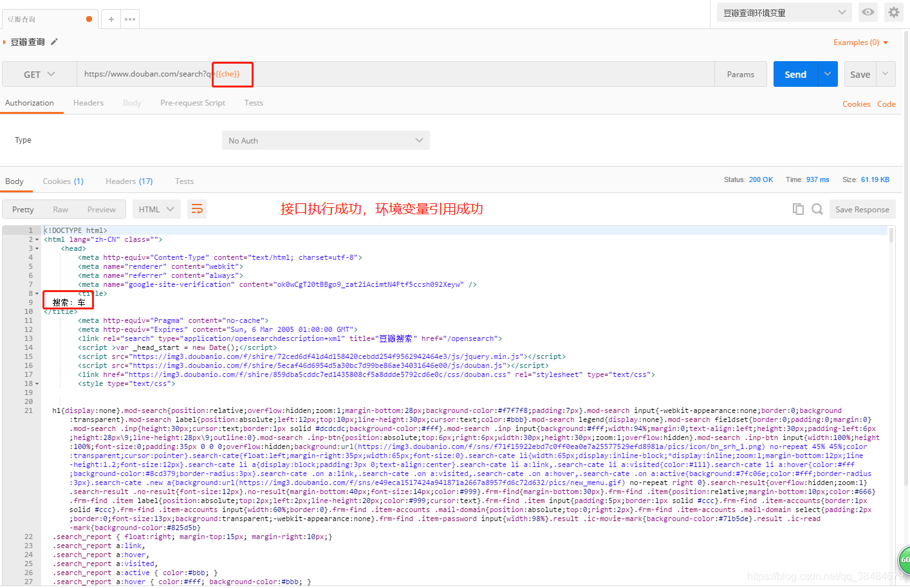Image resolution: width=910 pixels, height=588 pixels.
Task: Click the Params button
Action: 741,74
